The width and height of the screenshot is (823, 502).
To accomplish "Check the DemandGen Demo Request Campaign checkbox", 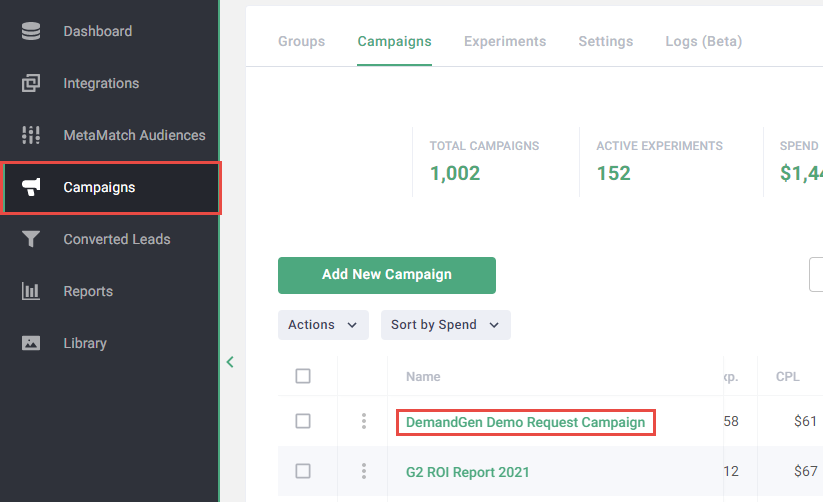I will tap(303, 421).
